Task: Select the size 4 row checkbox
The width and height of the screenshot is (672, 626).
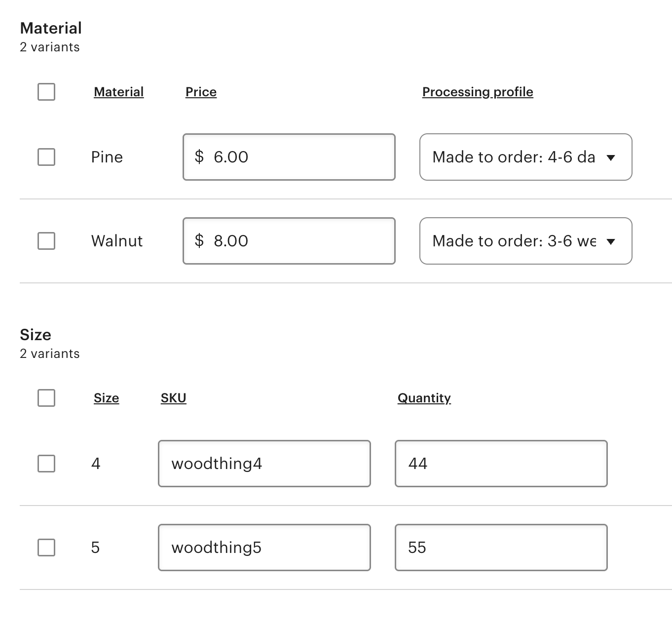Action: 46,464
